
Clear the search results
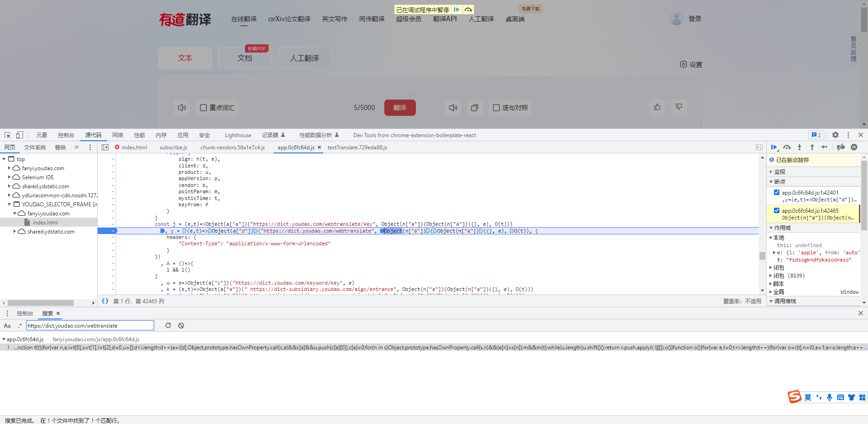coord(181,325)
